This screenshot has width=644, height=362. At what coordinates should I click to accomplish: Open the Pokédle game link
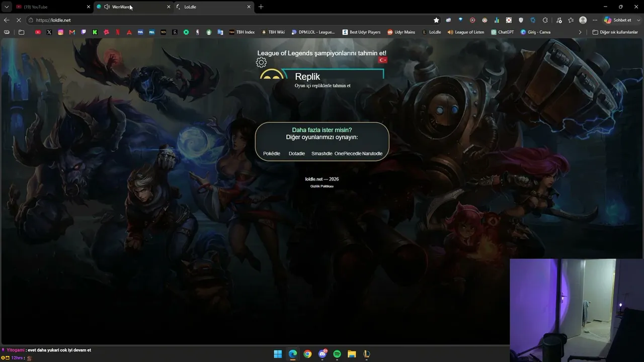pos(272,153)
